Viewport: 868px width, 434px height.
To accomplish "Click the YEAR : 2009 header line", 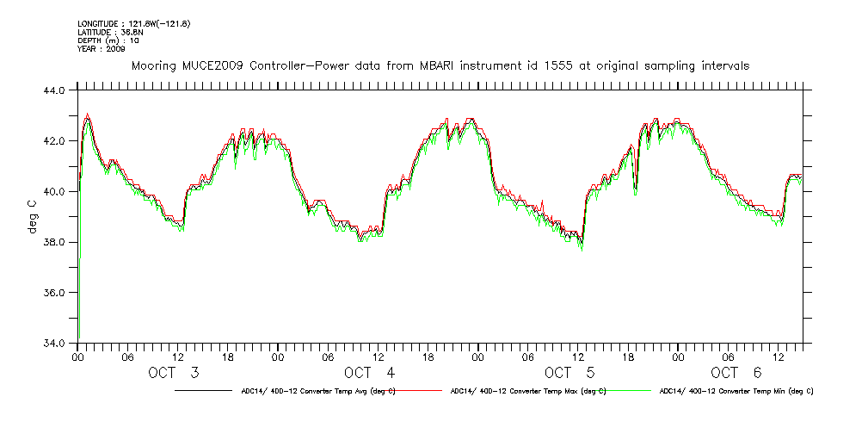I will click(x=102, y=49).
